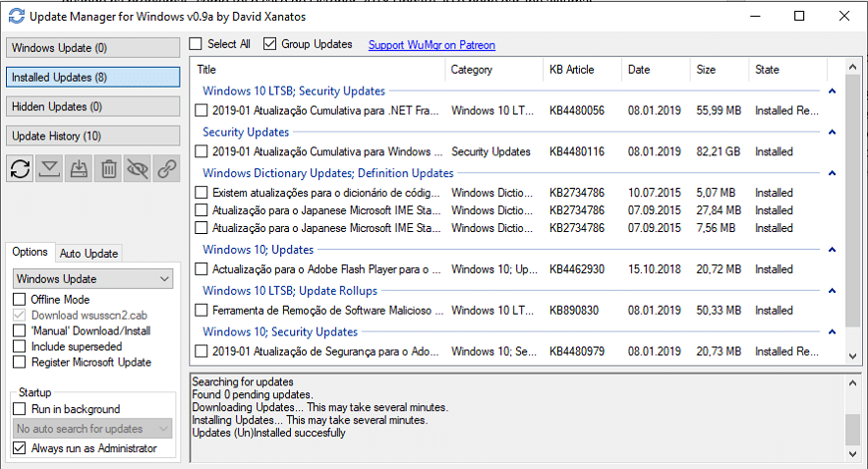Screen dimensions: 868x469
Task: Check the Adobe Flash Player KB4462930 checkbox
Action: click(x=202, y=269)
